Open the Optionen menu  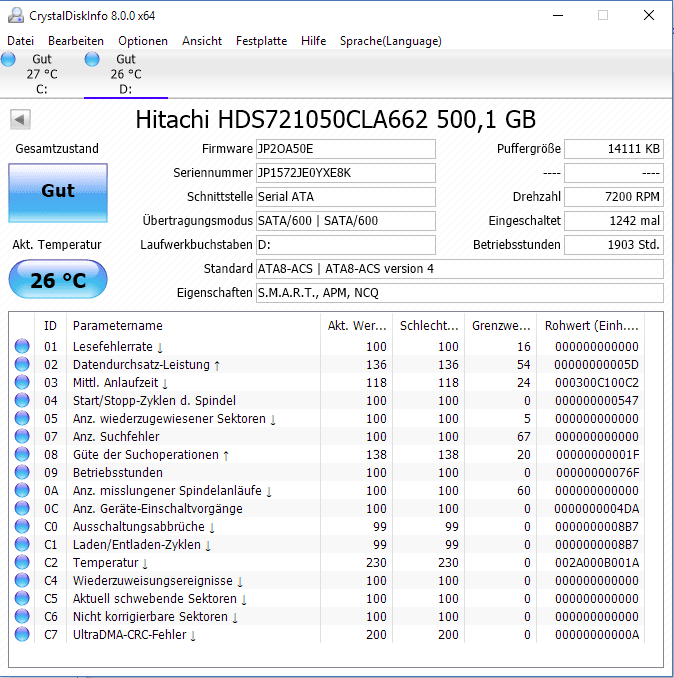point(143,41)
